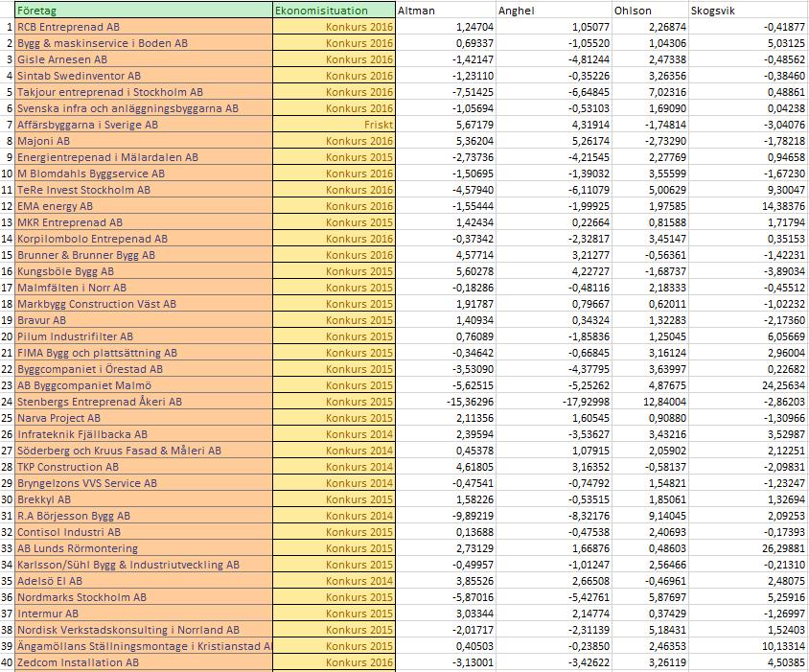Image resolution: width=809 pixels, height=672 pixels.
Task: Click Ohlson value 7,02316
Action: tap(650, 92)
